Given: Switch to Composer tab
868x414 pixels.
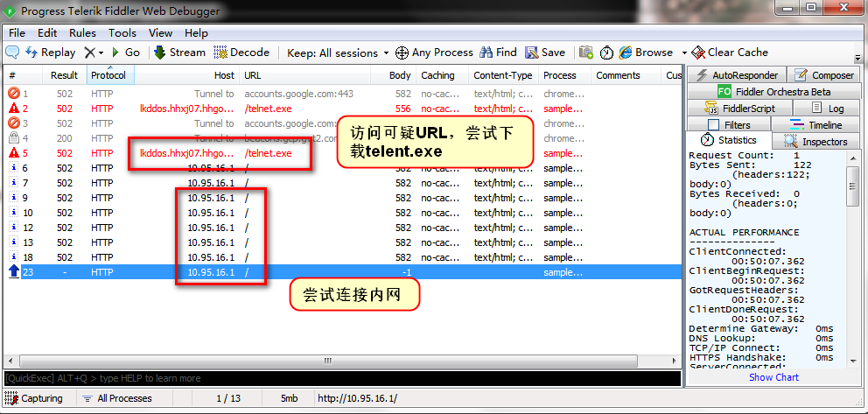Looking at the screenshot, I should pos(823,75).
